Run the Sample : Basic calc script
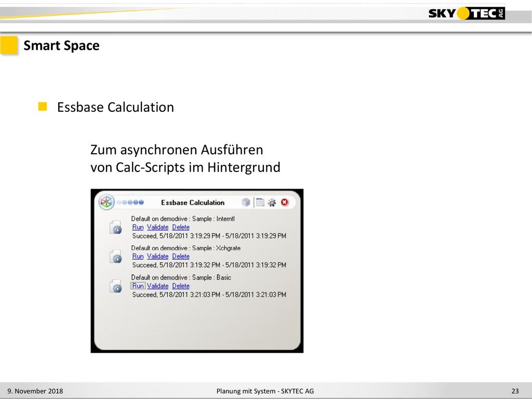Image resolution: width=532 pixels, height=399 pixels. click(138, 286)
